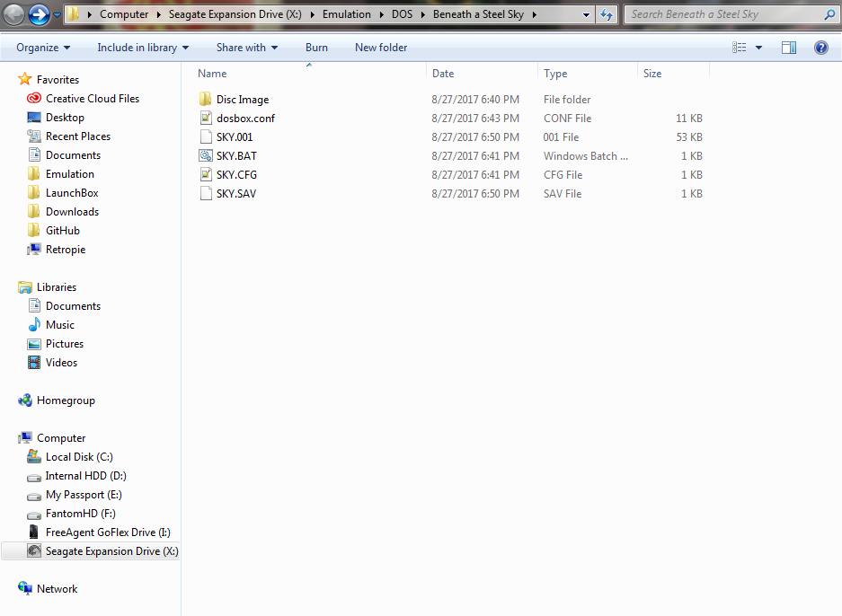Image resolution: width=842 pixels, height=616 pixels.
Task: Open Local Disk (C:)
Action: click(79, 457)
